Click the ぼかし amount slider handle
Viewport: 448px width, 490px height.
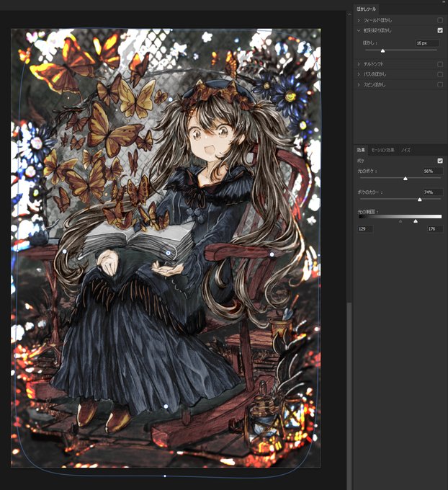pyautogui.click(x=382, y=50)
